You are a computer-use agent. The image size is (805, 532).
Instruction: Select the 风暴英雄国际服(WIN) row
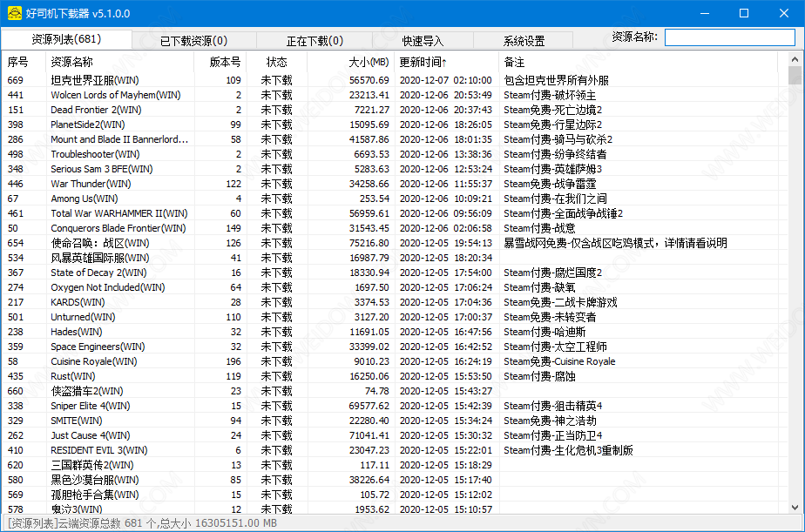click(x=395, y=258)
